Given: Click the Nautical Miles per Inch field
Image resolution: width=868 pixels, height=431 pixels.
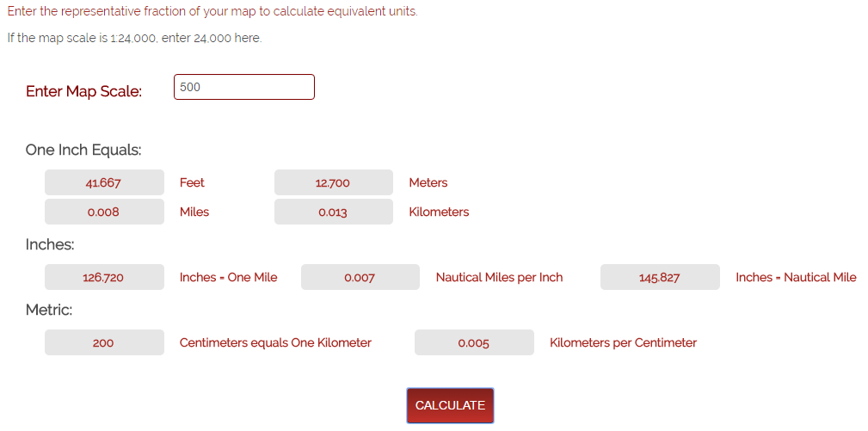Looking at the screenshot, I should tap(360, 277).
